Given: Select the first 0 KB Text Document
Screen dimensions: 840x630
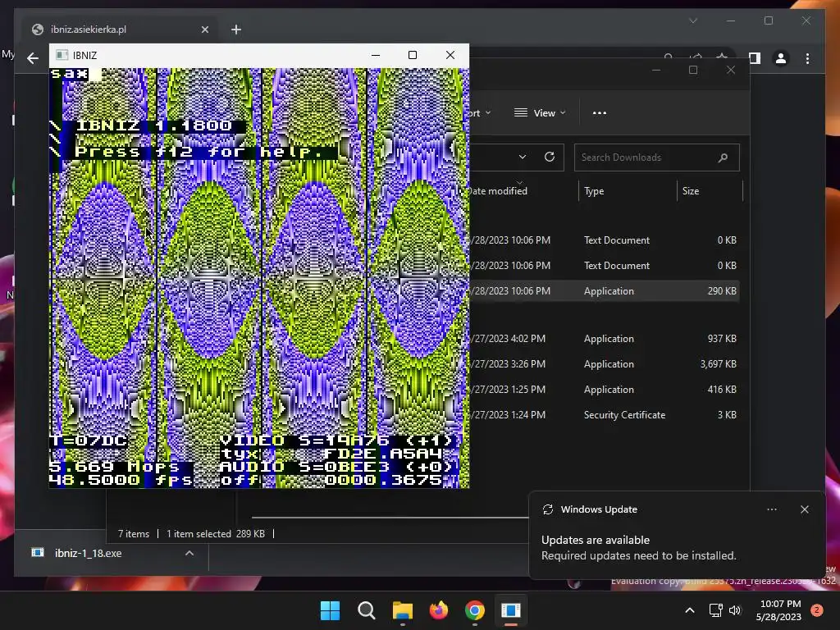Looking at the screenshot, I should pos(605,240).
